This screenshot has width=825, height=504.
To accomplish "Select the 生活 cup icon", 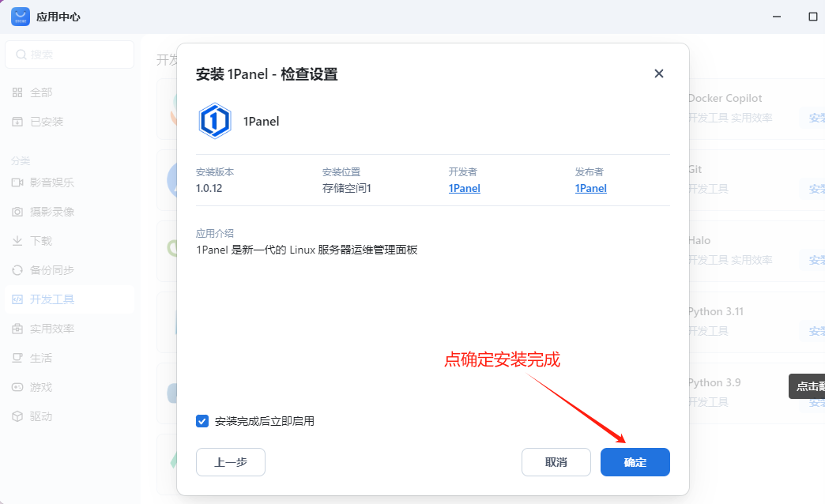I will pos(17,358).
